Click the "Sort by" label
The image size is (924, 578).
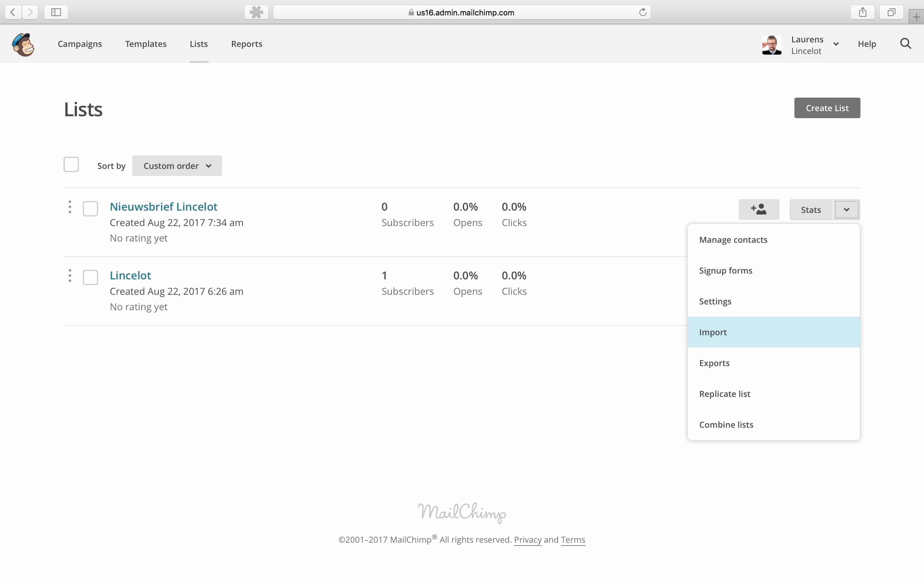click(x=111, y=166)
